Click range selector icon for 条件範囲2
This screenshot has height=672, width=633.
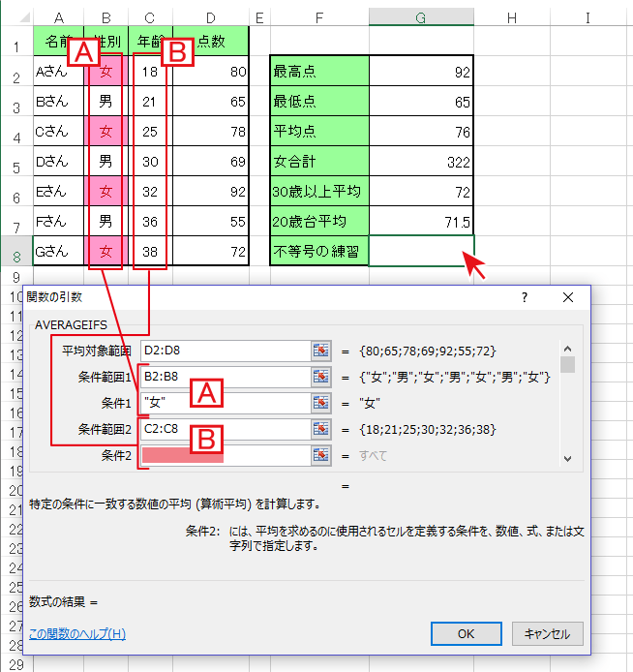coord(320,429)
